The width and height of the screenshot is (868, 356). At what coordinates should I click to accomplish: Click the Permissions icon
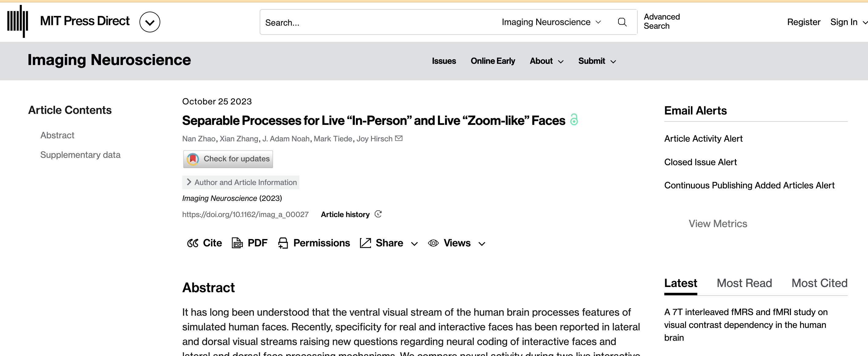284,243
